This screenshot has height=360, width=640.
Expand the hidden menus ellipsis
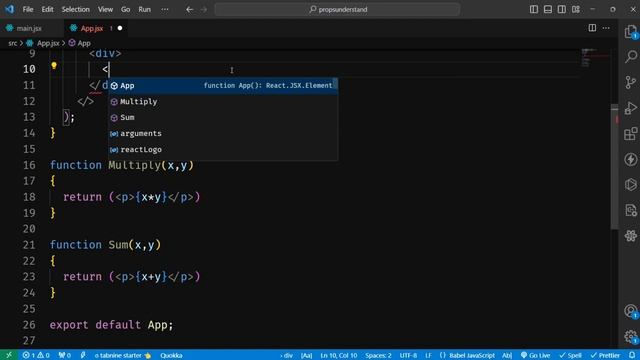[165, 9]
